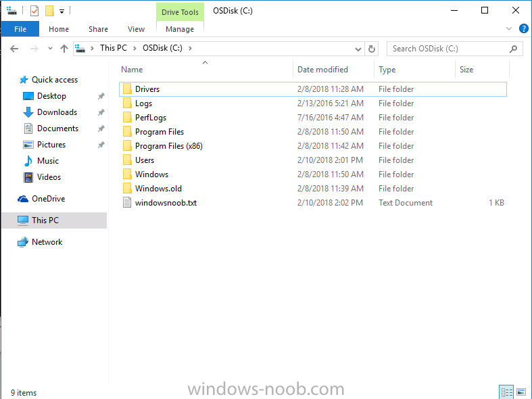Viewport: 532px width, 399px height.
Task: Select the windowsnoob.txt file icon
Action: 127,203
